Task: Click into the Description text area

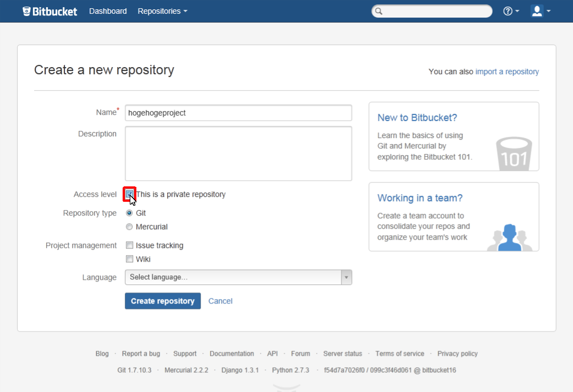Action: (238, 153)
